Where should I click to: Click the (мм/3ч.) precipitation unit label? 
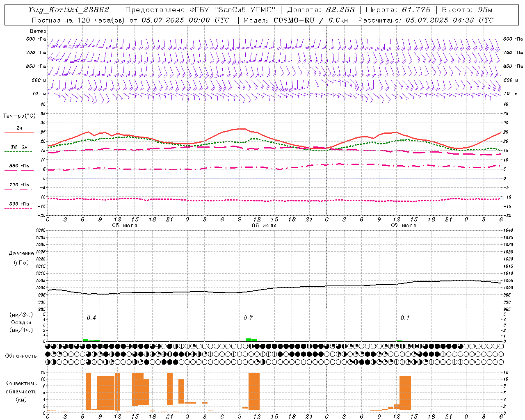(x=21, y=315)
